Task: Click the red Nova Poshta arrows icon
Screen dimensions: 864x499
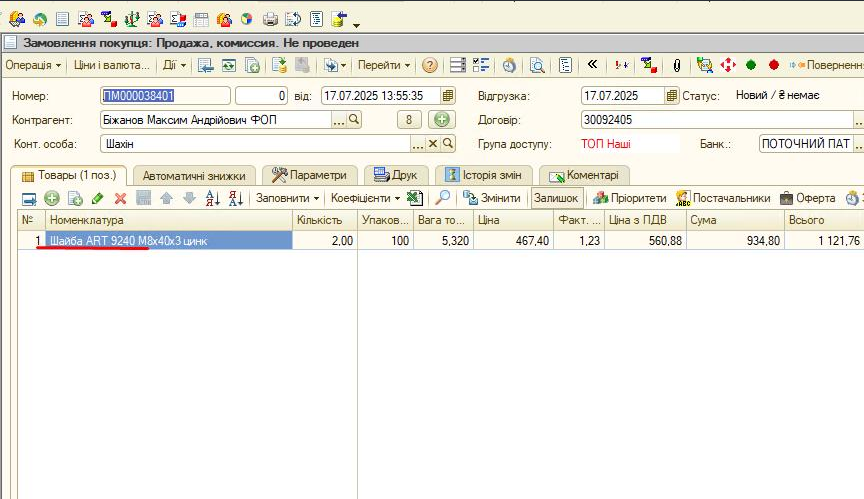Action: [x=728, y=65]
